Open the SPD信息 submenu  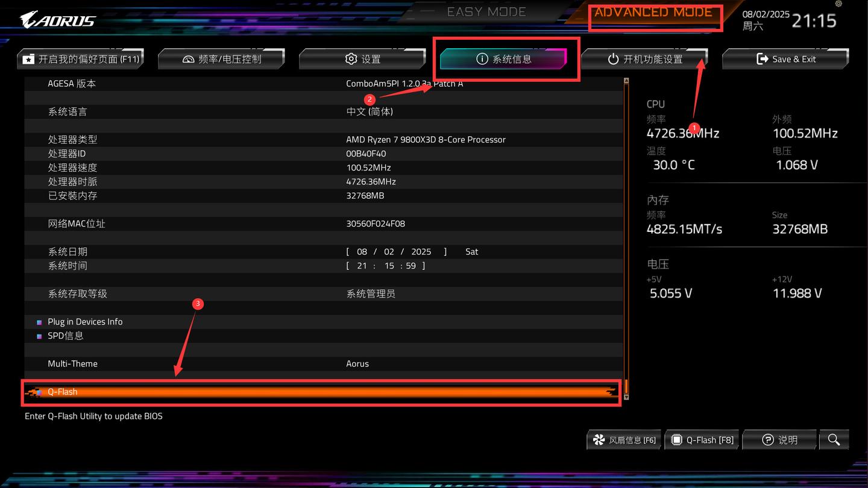click(66, 336)
